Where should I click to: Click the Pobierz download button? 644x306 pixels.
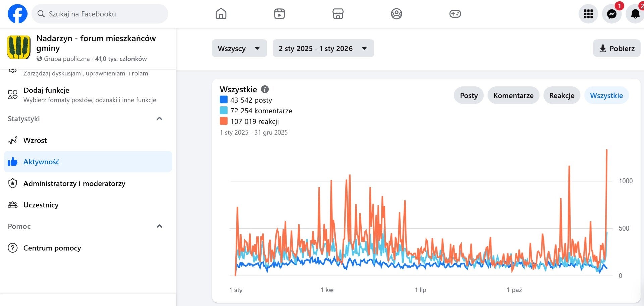point(616,48)
